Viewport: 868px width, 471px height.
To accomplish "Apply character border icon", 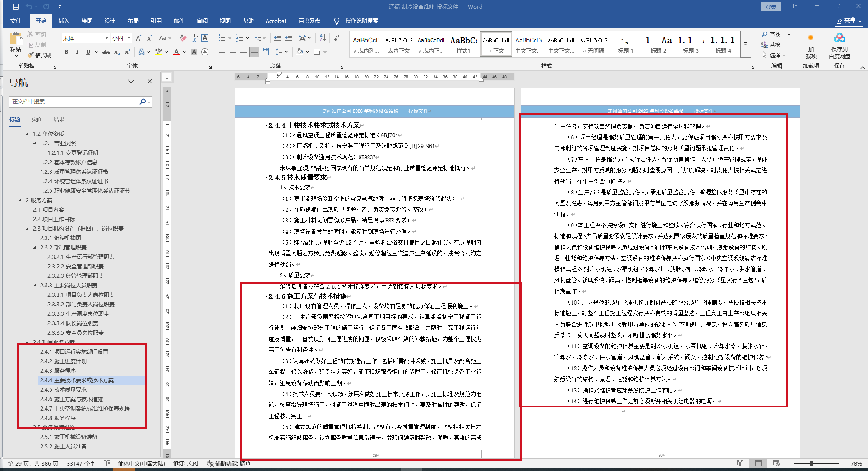I will [205, 38].
